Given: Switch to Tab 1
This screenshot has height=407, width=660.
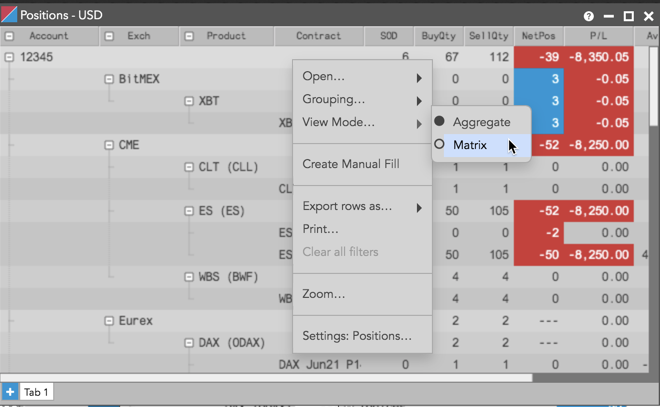Looking at the screenshot, I should 36,392.
